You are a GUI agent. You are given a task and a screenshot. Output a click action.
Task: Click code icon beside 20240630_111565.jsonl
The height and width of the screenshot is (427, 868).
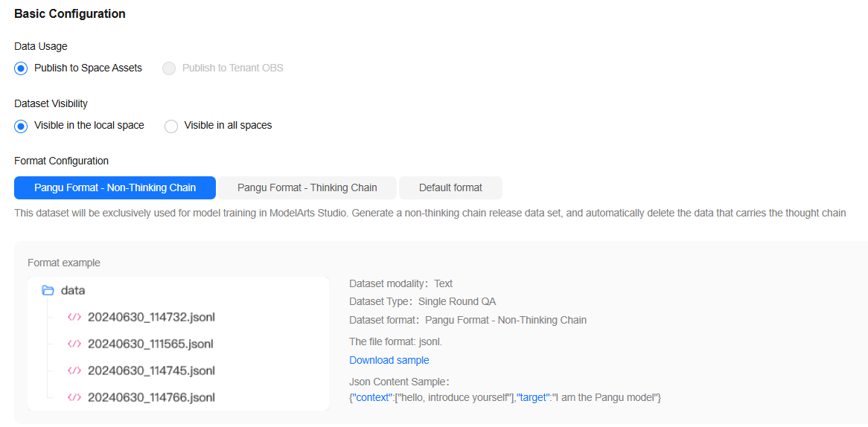tap(74, 344)
